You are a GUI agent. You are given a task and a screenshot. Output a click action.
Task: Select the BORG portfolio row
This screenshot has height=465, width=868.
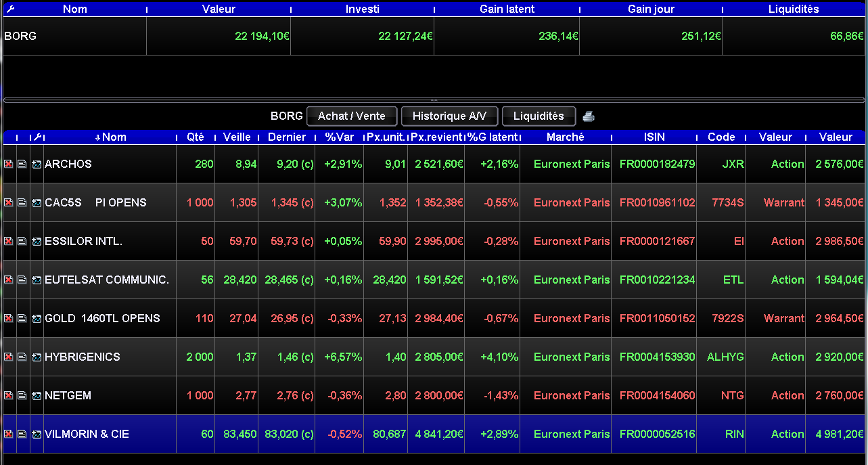point(434,37)
